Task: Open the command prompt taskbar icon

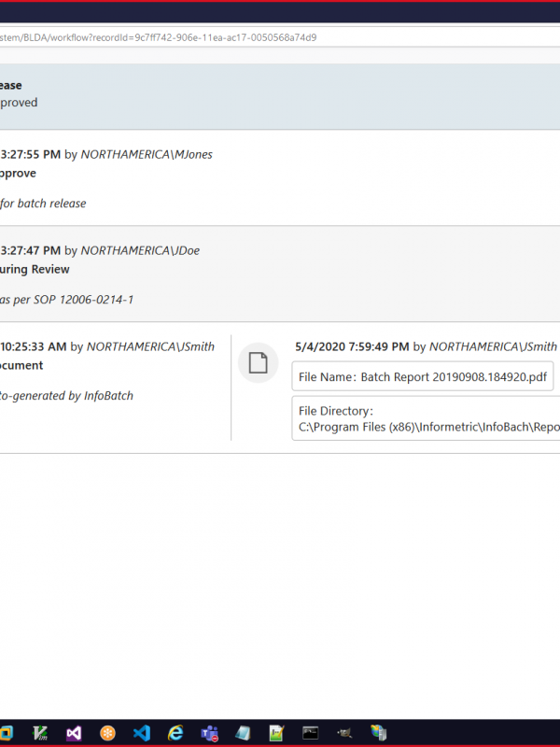Action: pyautogui.click(x=311, y=733)
